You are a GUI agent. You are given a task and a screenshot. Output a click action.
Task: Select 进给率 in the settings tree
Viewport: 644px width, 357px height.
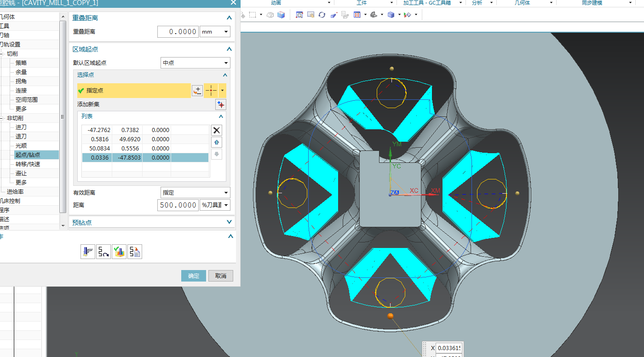[15, 192]
